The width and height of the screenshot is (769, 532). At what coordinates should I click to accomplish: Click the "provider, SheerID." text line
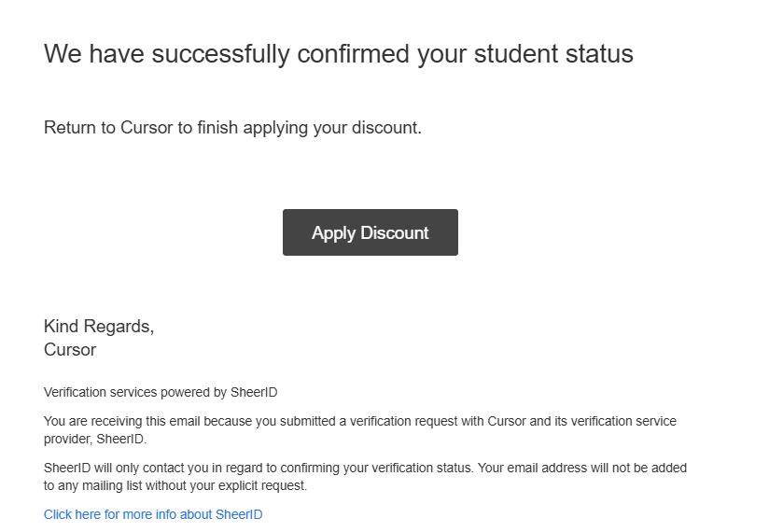tap(95, 439)
